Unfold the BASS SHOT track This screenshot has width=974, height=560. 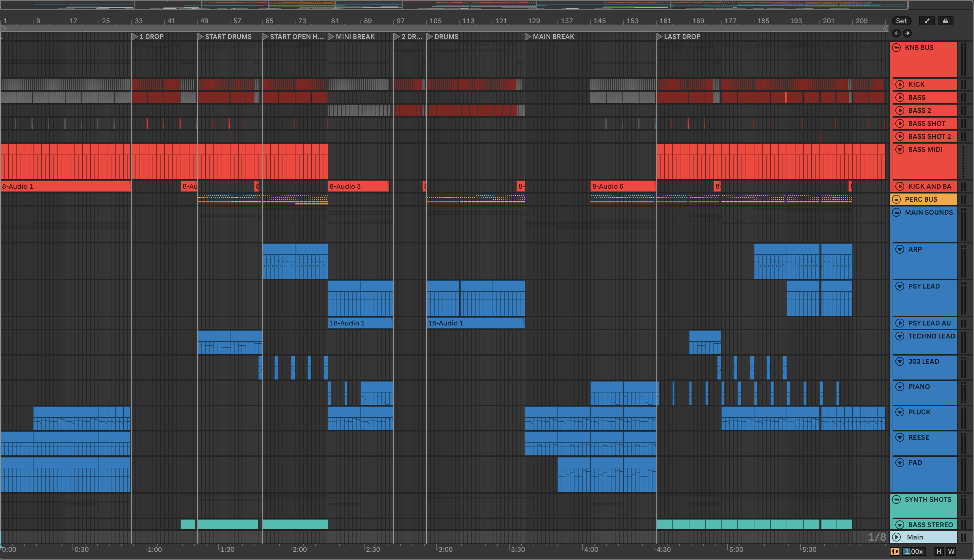(899, 123)
